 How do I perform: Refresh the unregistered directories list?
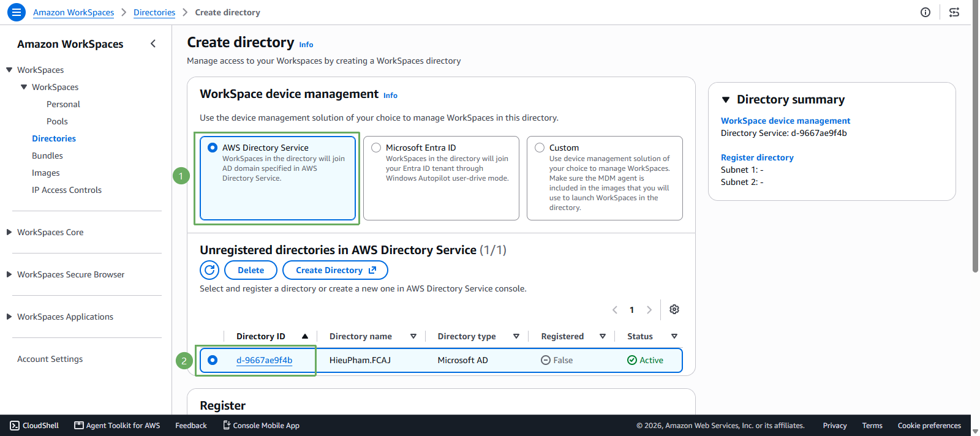click(209, 270)
